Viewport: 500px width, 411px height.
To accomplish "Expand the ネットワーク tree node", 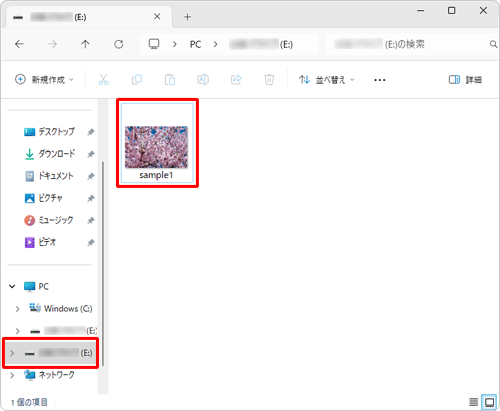I will (x=12, y=375).
